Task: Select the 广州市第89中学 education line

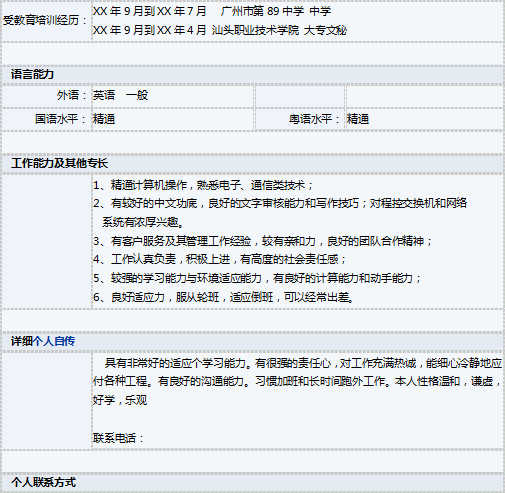Action: [212, 11]
